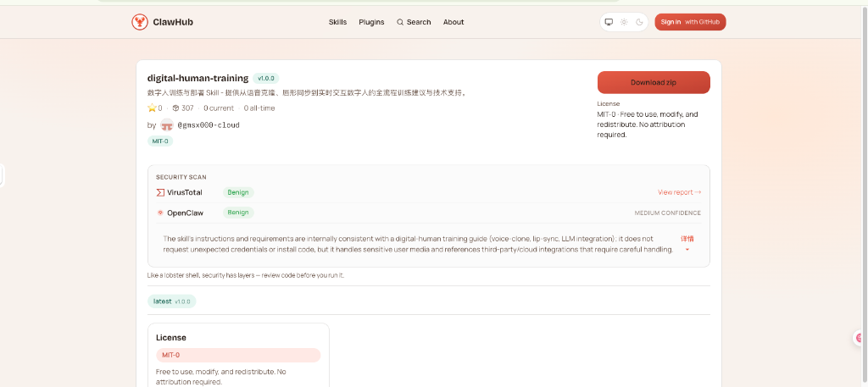Click the OpenClaw Benign badge
The image size is (868, 387).
[x=238, y=213]
